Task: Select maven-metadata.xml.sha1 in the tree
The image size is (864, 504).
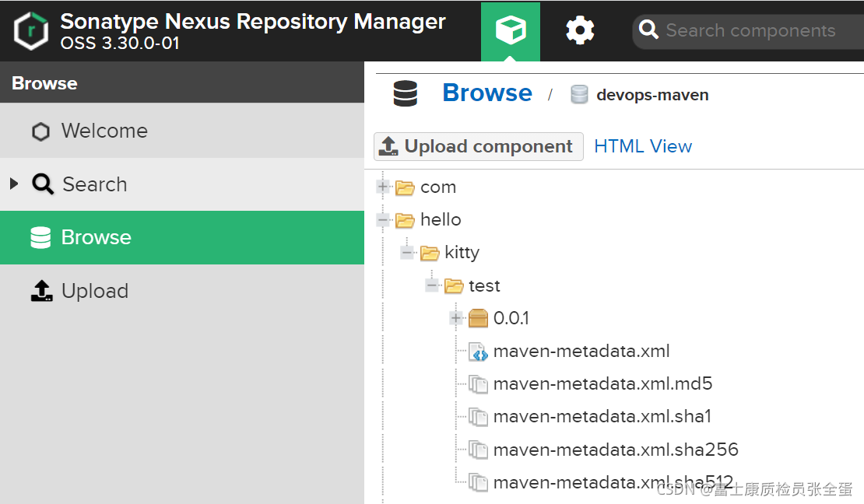Action: [x=602, y=416]
